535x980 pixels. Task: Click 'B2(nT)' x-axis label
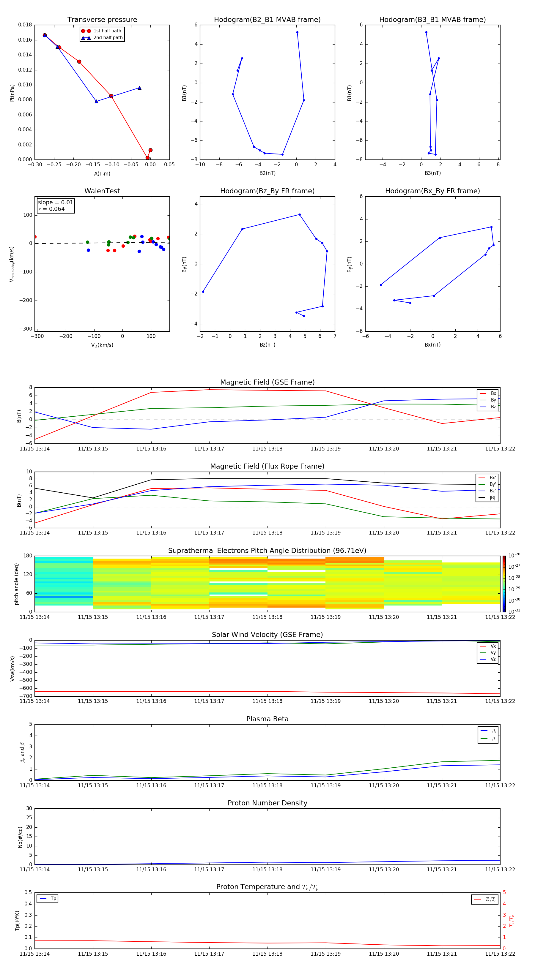tap(267, 173)
